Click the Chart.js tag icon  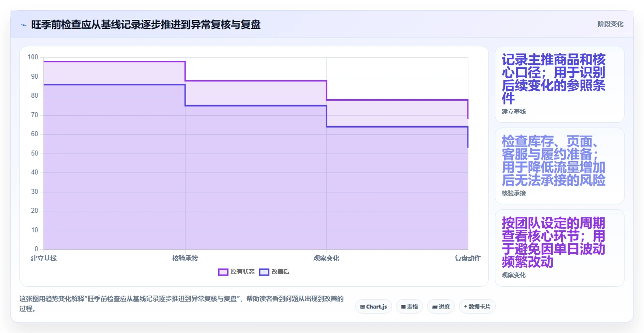pos(363,307)
